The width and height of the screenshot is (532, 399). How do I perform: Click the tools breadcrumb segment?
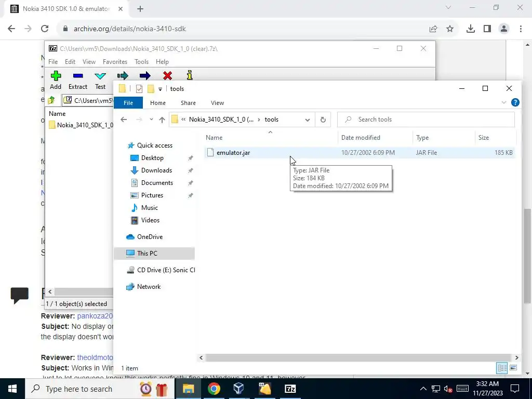[271, 119]
